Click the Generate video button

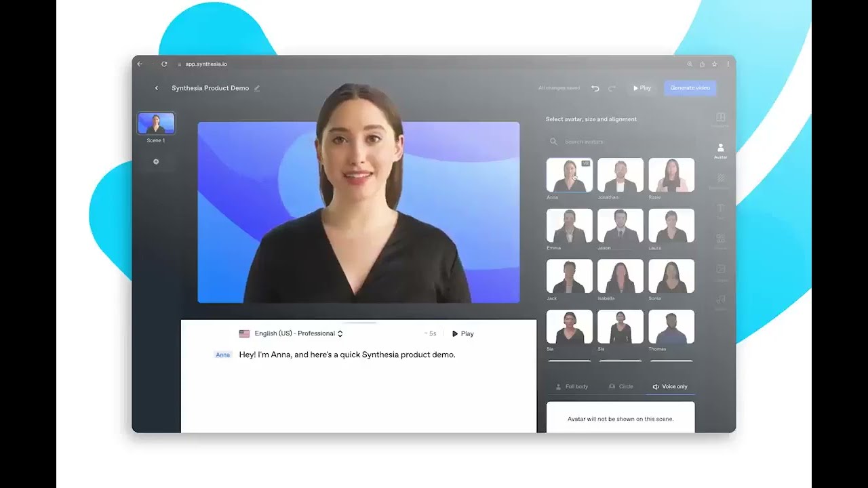(x=690, y=88)
